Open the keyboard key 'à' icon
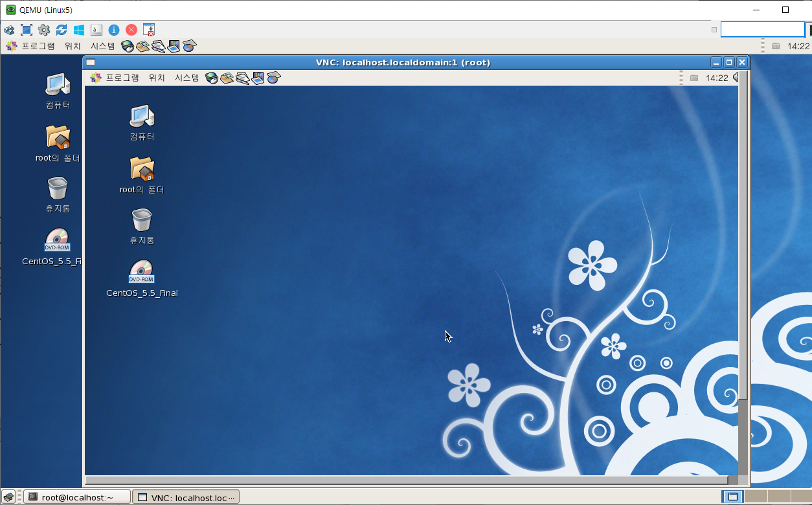Viewport: 812px width, 505px height. [x=96, y=30]
